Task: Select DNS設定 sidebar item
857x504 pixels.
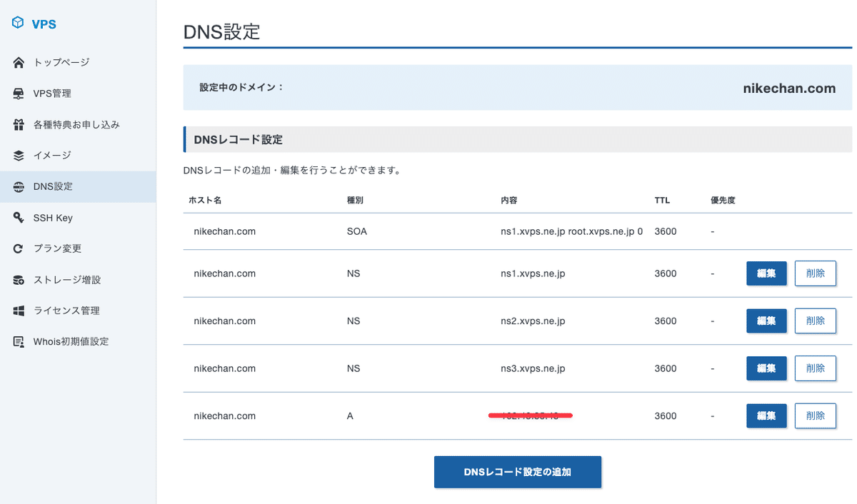Action: click(78, 187)
